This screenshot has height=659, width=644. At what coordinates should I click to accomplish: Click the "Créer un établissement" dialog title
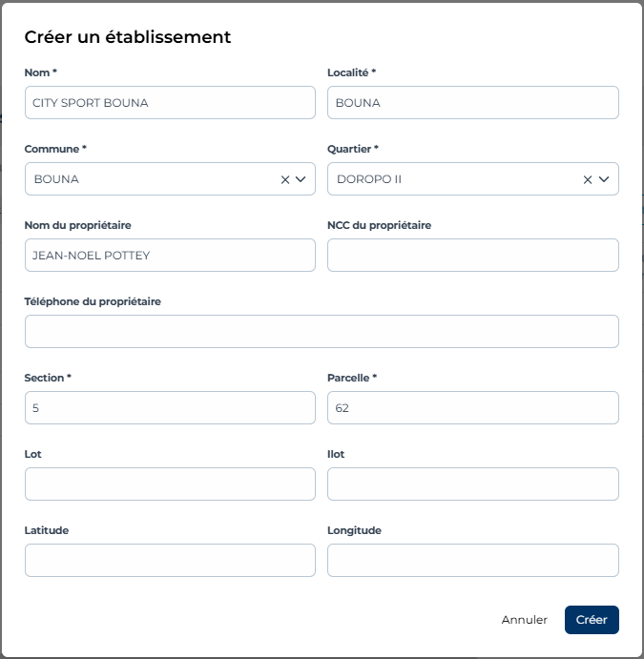point(128,37)
